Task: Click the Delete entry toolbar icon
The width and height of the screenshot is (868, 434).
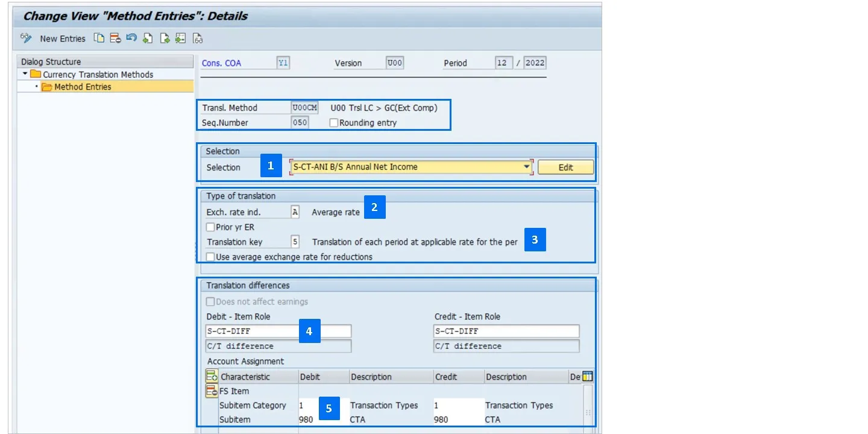Action: point(115,39)
